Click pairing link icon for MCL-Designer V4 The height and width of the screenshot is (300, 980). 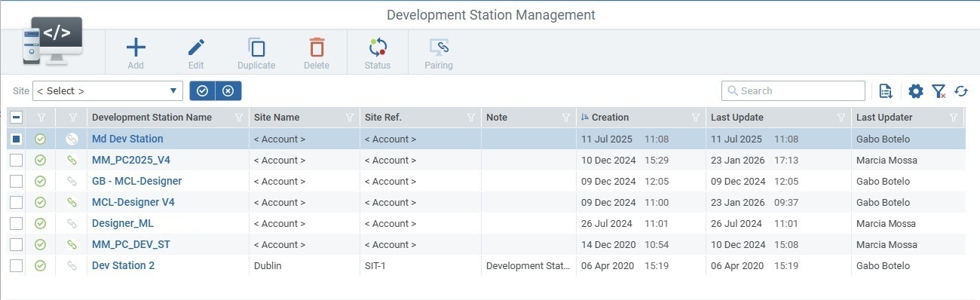coord(72,202)
